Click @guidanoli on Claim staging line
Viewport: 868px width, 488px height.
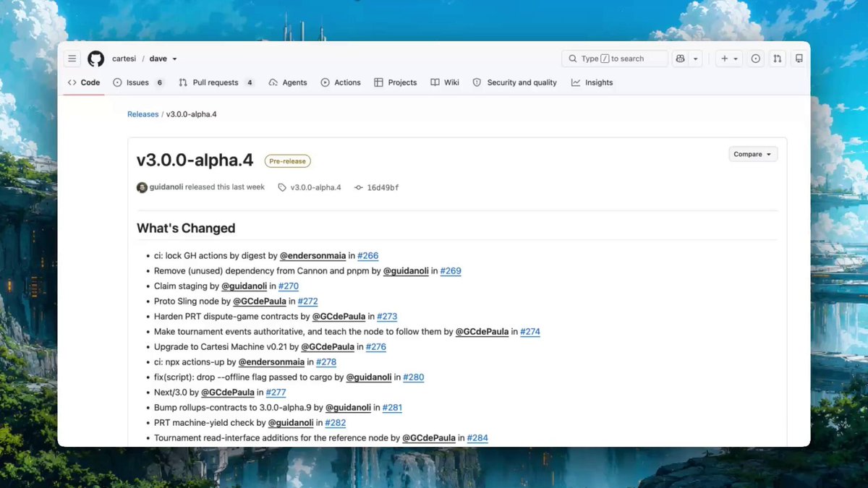(x=244, y=286)
